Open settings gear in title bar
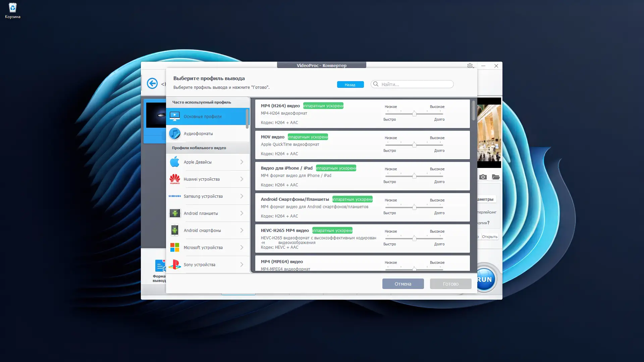 [x=470, y=66]
